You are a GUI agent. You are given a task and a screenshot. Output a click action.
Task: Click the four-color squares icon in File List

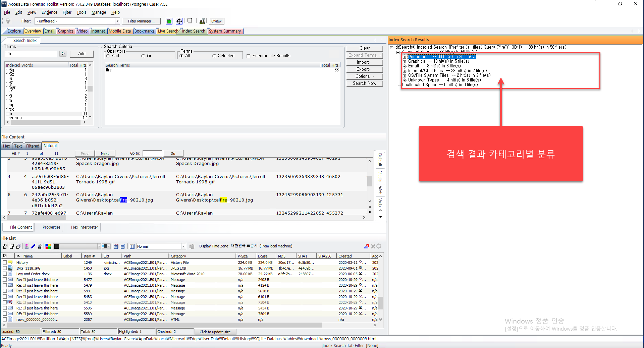[48, 246]
